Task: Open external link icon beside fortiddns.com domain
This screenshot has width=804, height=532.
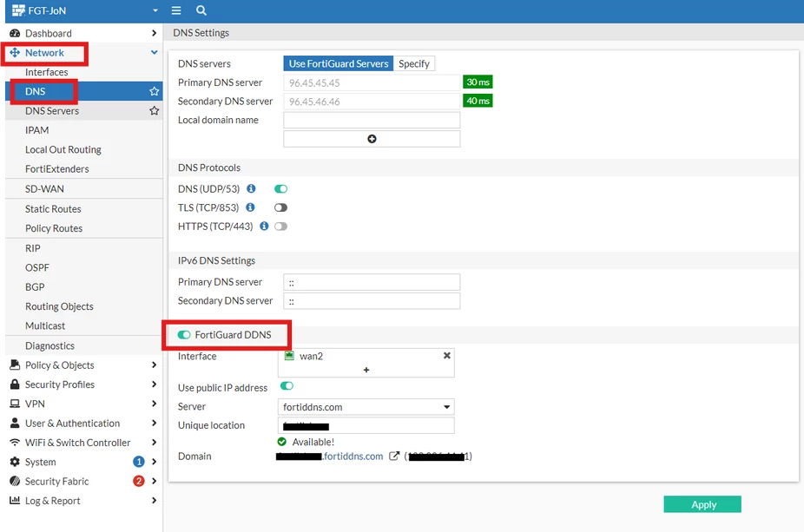Action: click(x=394, y=456)
